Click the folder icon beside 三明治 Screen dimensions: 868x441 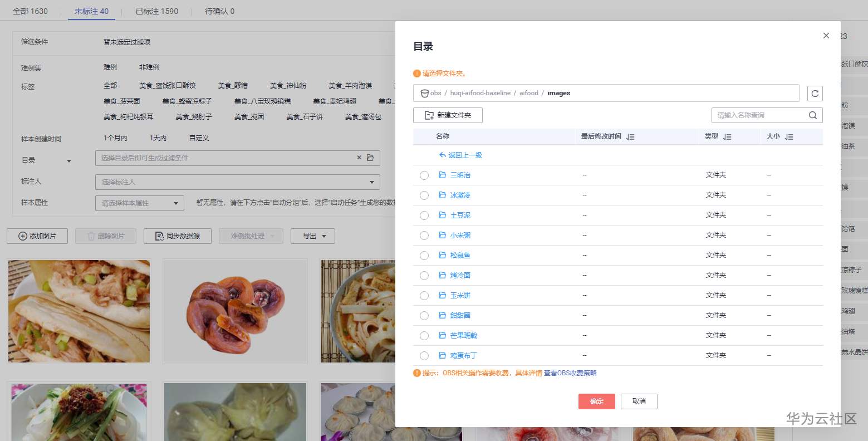[443, 175]
